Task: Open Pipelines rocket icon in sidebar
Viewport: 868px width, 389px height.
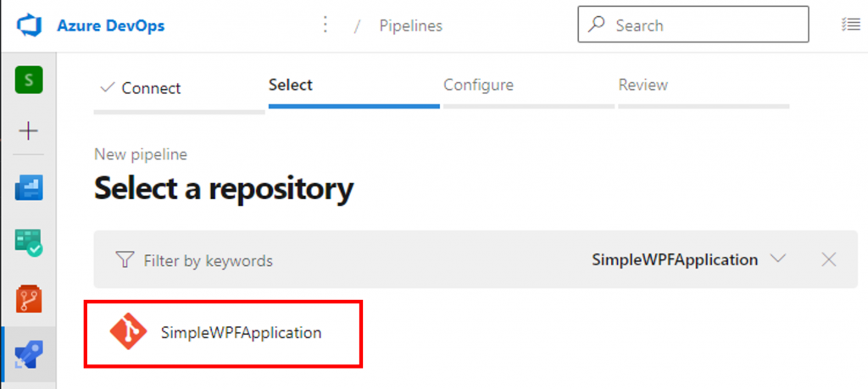Action: [x=30, y=354]
